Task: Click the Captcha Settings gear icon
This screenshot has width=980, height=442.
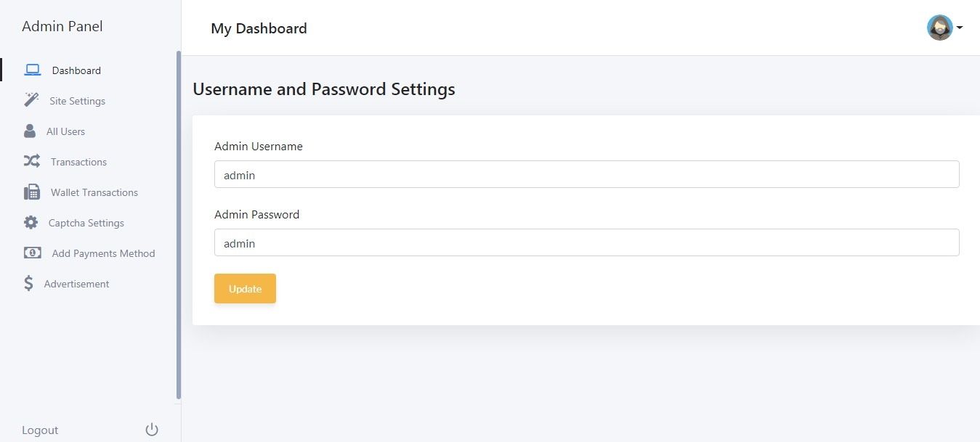Action: (x=31, y=223)
